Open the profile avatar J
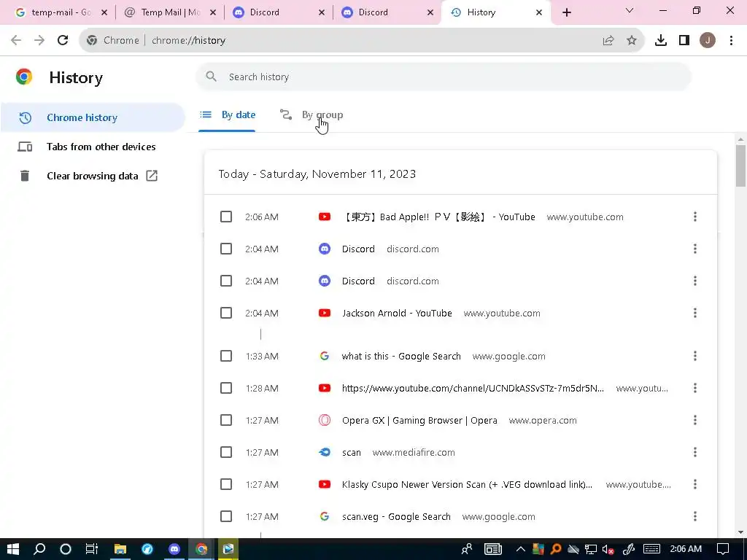This screenshot has height=560, width=747. (x=708, y=41)
